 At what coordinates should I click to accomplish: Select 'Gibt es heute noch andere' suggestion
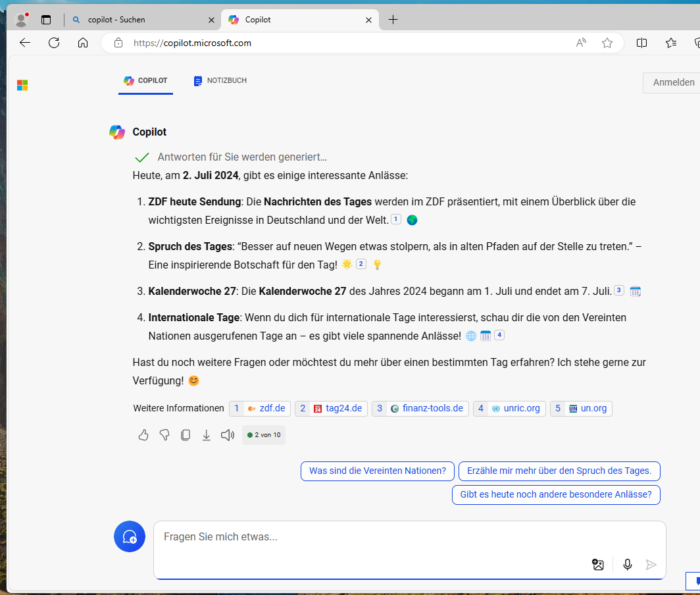click(557, 494)
